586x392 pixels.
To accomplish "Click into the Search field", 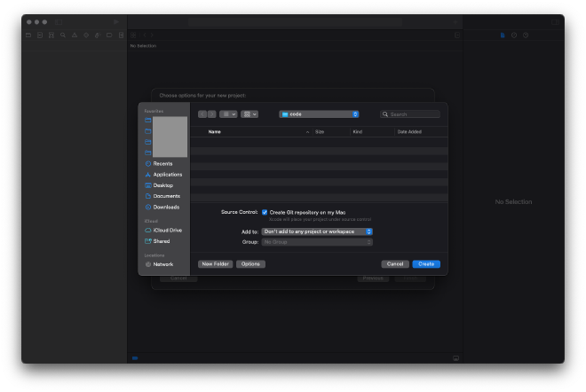I will click(414, 114).
